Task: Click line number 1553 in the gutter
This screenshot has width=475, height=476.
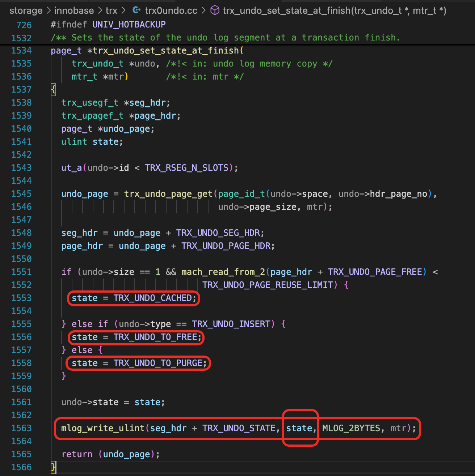Action: click(x=21, y=298)
